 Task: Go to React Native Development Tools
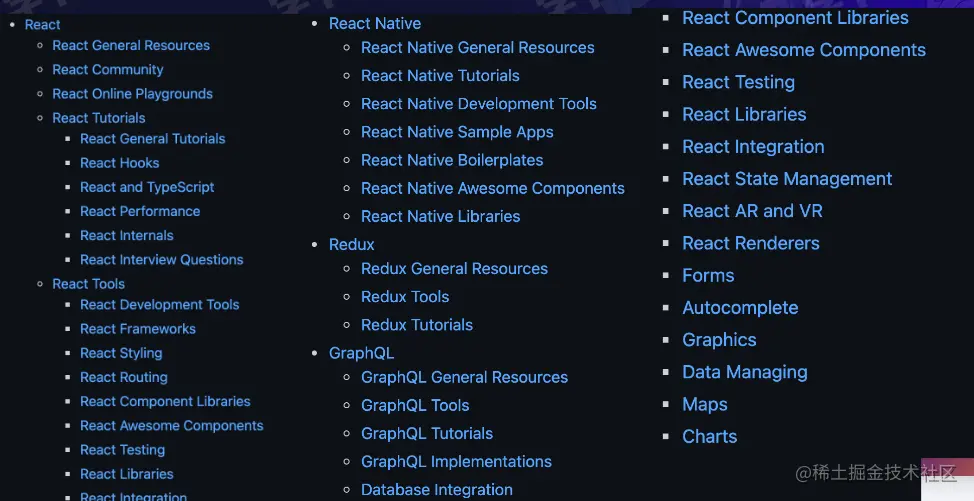(479, 104)
